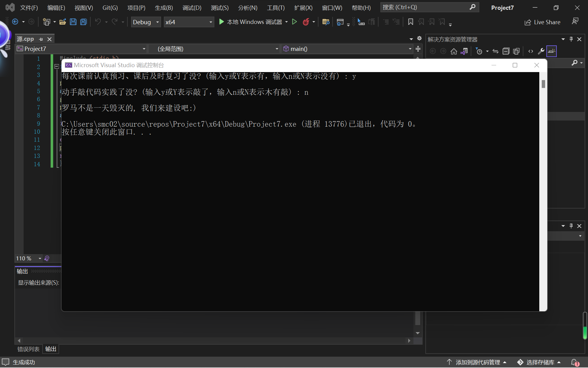Click the Hot Reload flame icon
The width and height of the screenshot is (588, 368).
pos(306,22)
